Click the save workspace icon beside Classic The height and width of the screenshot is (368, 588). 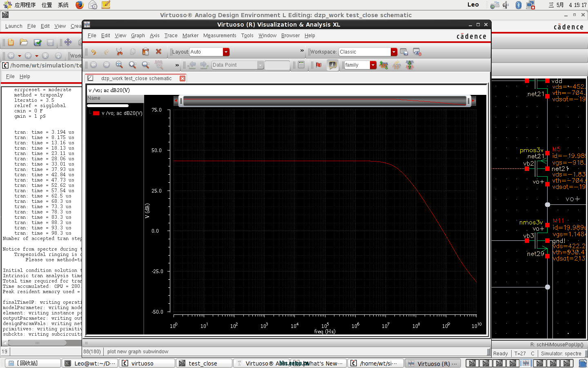[x=404, y=52]
